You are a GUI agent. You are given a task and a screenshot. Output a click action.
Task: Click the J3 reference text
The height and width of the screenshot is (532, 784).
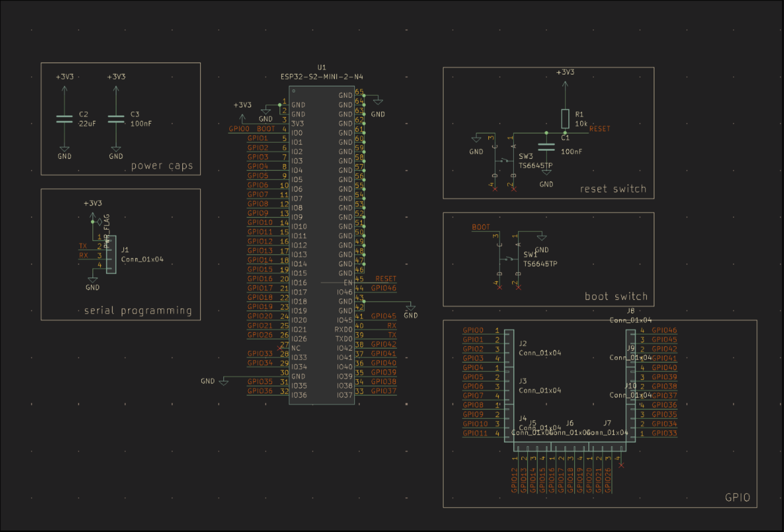523,381
